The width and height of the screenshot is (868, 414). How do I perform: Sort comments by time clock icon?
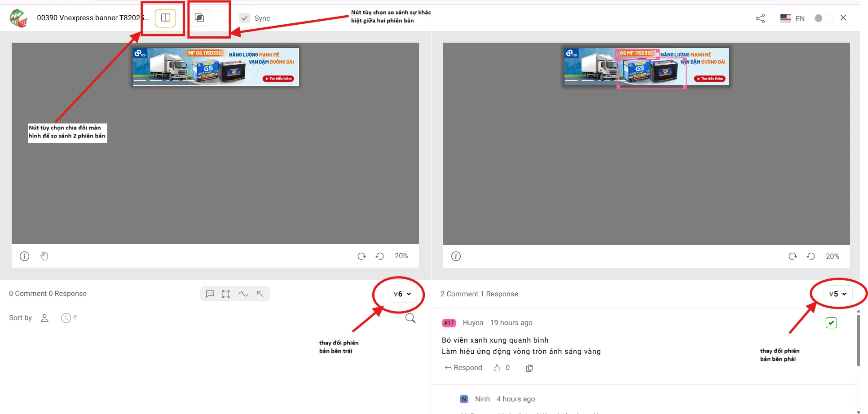click(x=69, y=318)
